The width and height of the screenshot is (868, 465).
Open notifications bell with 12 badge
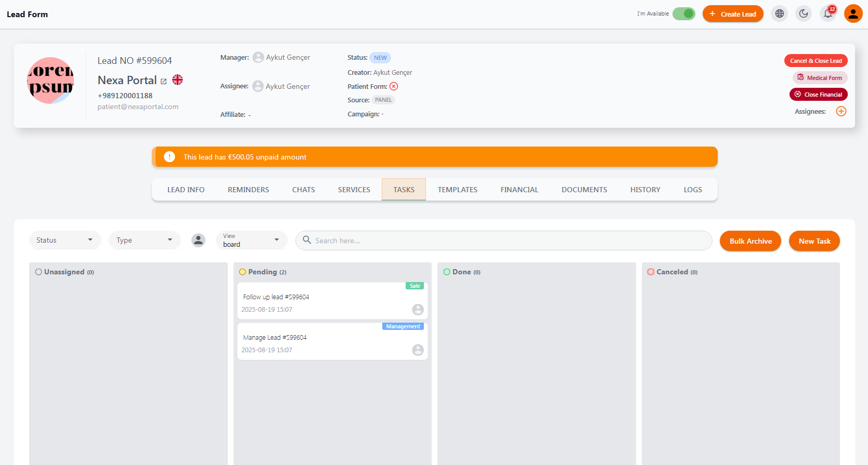point(828,14)
